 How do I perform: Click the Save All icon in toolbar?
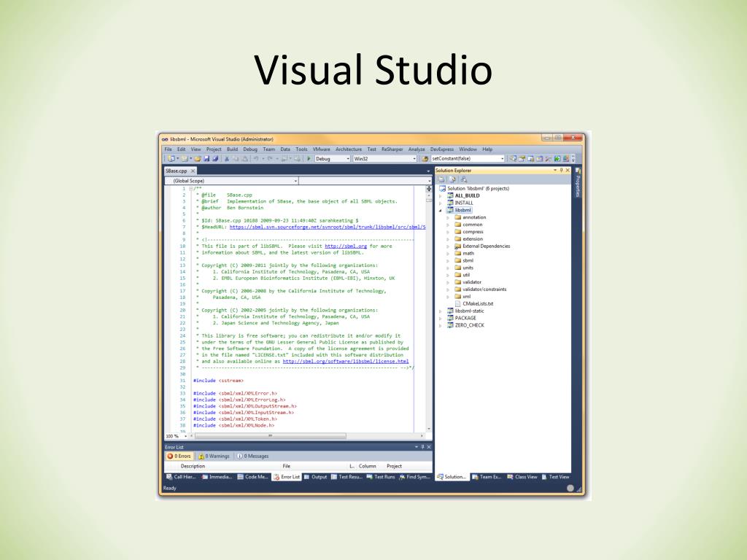[x=215, y=158]
